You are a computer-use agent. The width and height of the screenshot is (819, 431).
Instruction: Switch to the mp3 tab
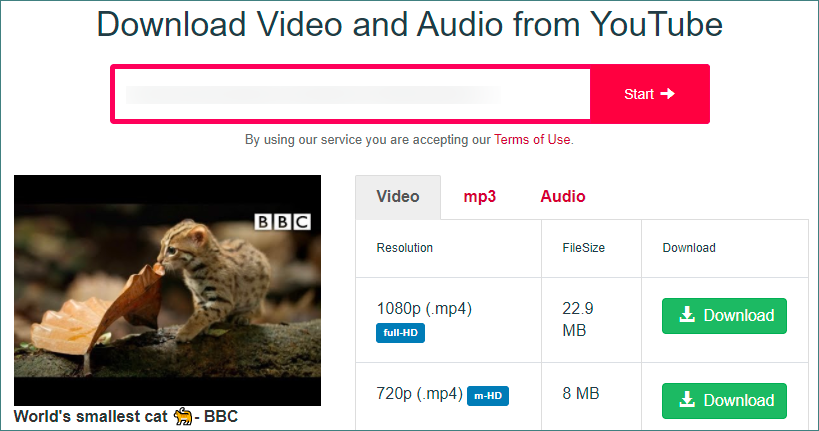click(479, 197)
